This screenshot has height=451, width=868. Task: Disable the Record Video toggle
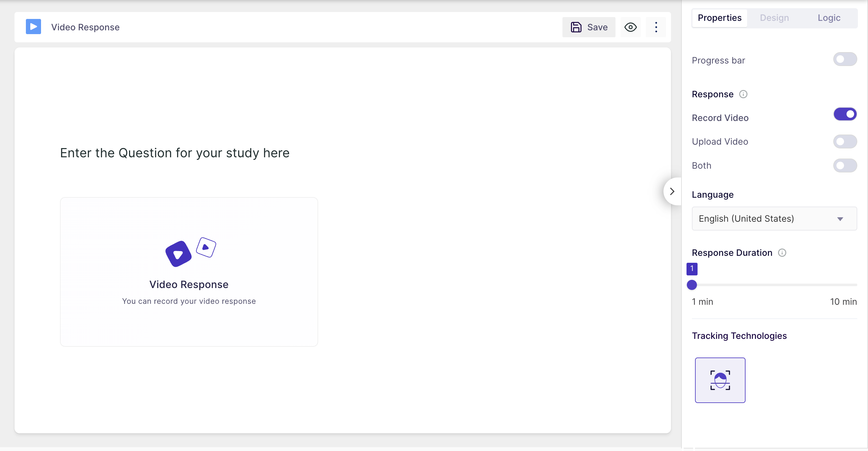[845, 114]
